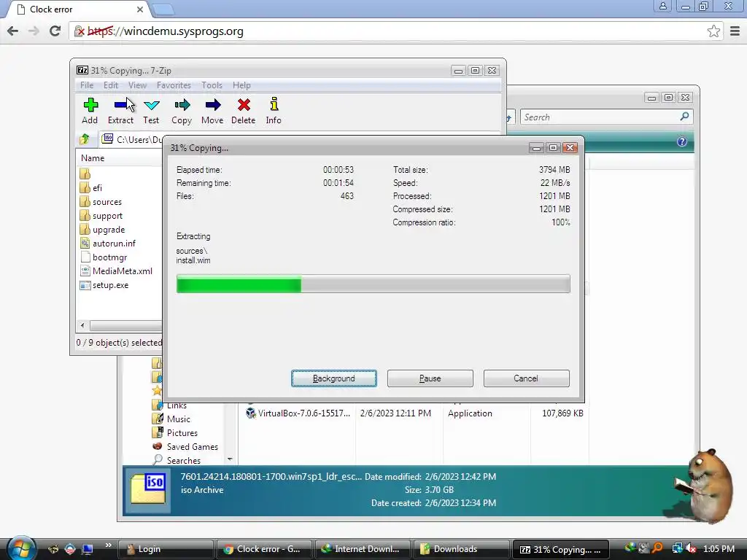Select the bootmgr file in 7-Zip
The width and height of the screenshot is (747, 560).
click(x=104, y=257)
